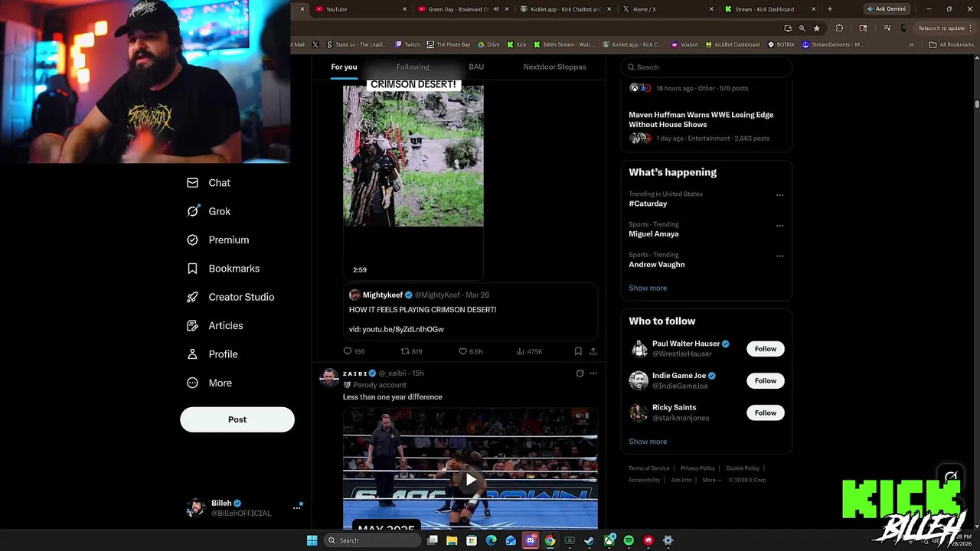Follow Paul Walter Hauser
This screenshot has height=551, width=980.
coord(766,349)
